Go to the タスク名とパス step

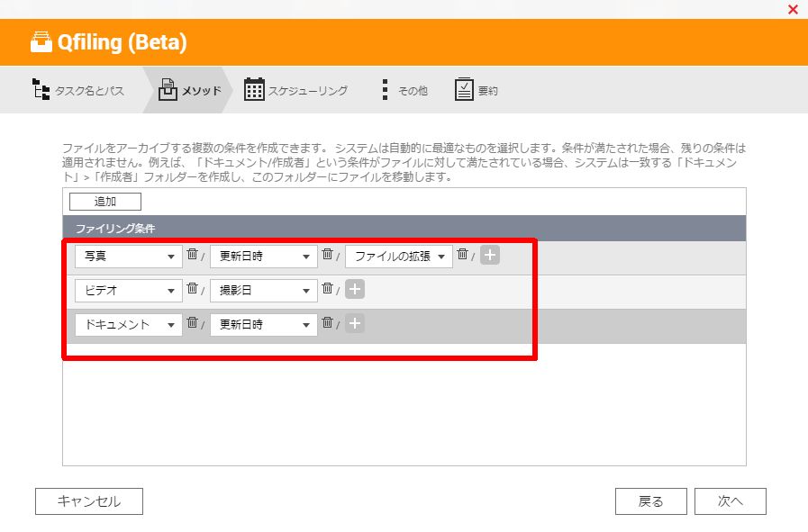pyautogui.click(x=78, y=90)
